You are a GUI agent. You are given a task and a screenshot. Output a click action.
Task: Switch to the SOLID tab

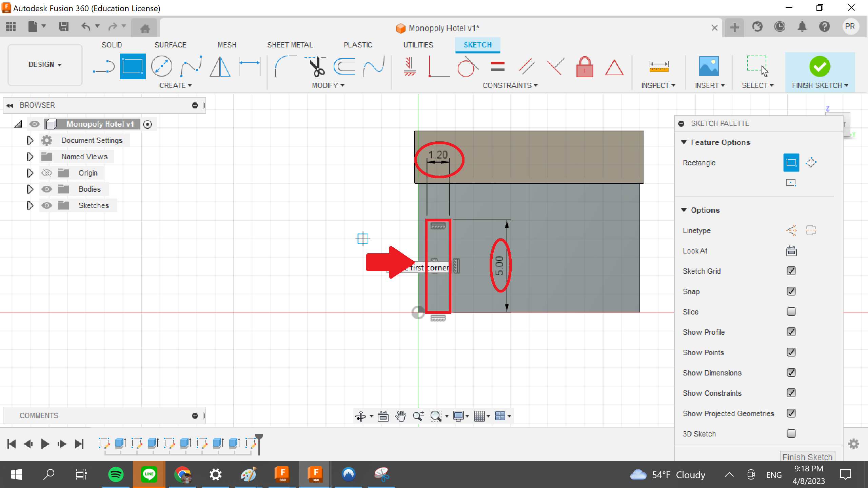click(x=112, y=44)
